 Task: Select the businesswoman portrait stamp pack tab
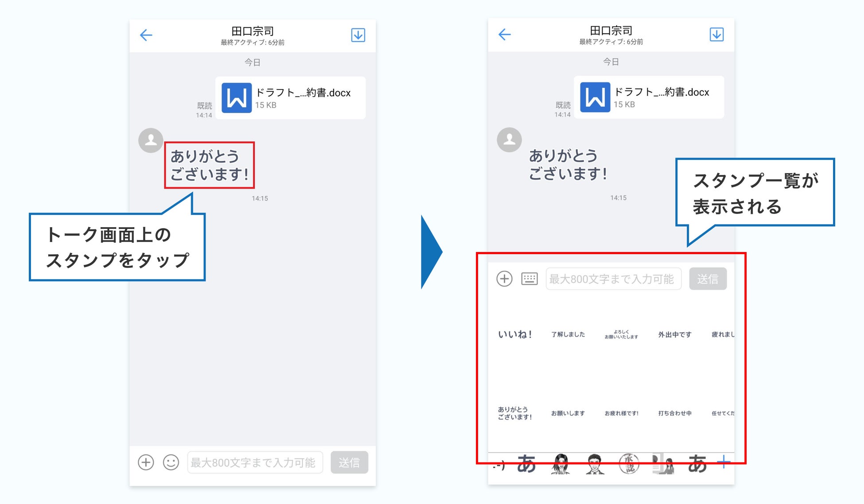point(560,464)
